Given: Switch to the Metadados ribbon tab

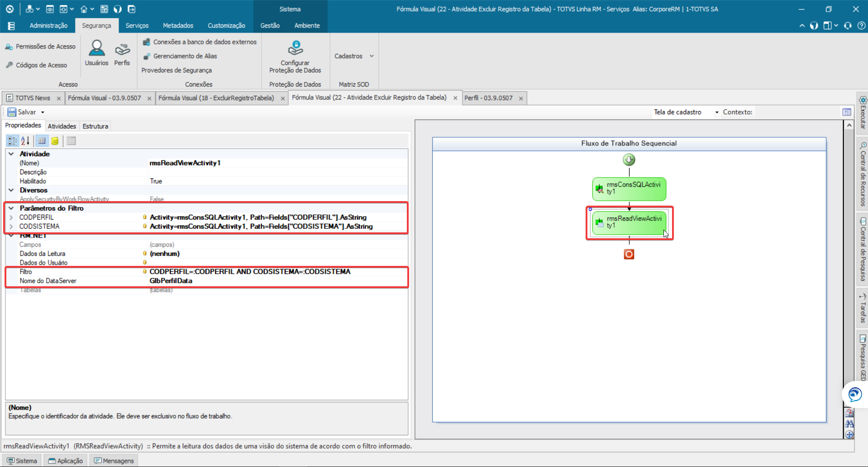Looking at the screenshot, I should 178,26.
